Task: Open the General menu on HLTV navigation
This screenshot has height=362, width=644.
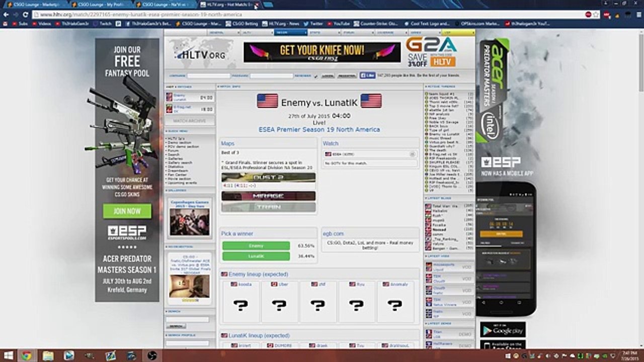Action: pos(224,32)
